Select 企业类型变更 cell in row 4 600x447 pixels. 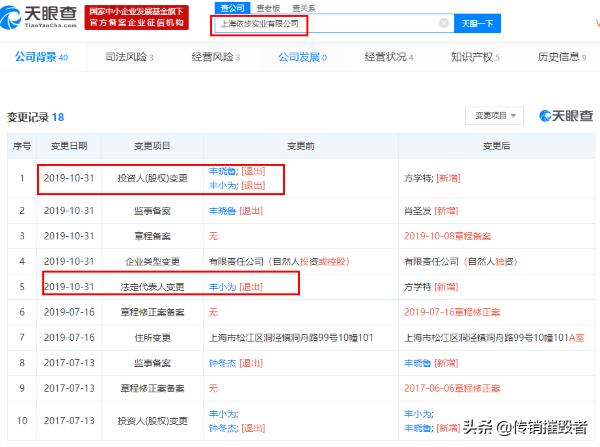(x=152, y=261)
